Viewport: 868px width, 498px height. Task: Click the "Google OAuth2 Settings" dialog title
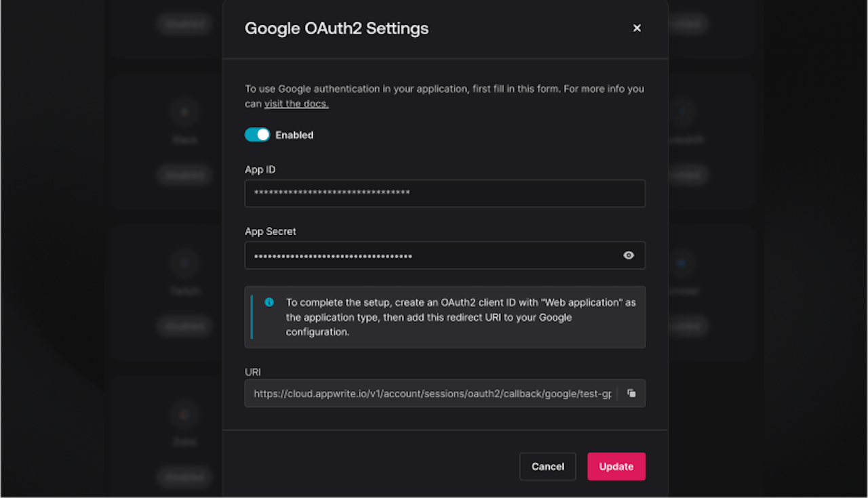[336, 28]
